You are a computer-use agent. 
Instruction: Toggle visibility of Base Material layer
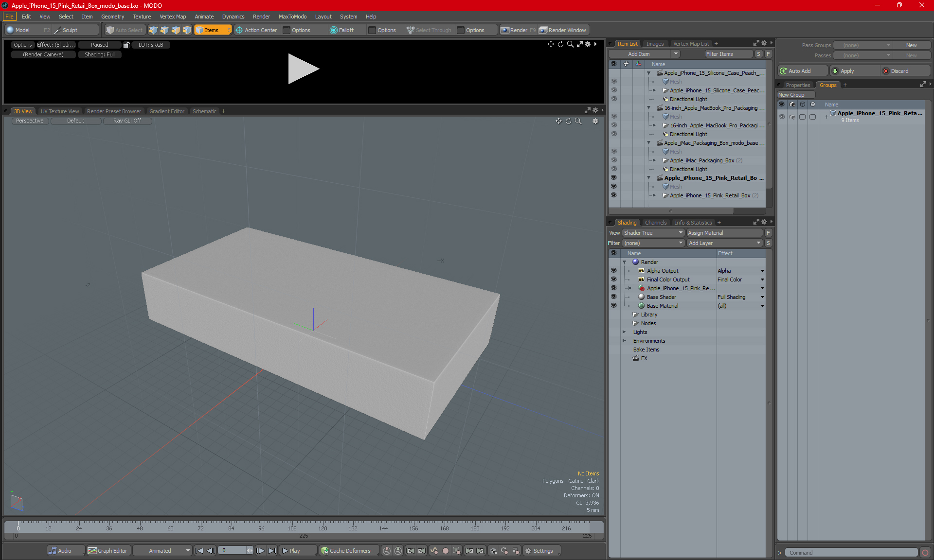(x=613, y=306)
